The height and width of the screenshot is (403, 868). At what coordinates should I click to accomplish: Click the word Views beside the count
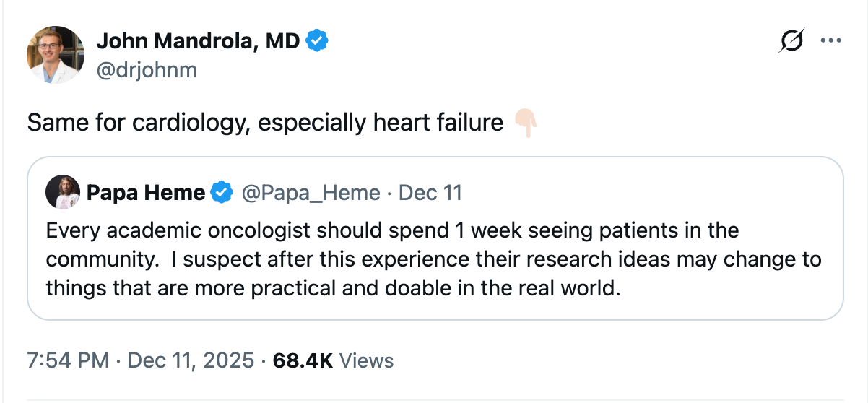pos(366,360)
